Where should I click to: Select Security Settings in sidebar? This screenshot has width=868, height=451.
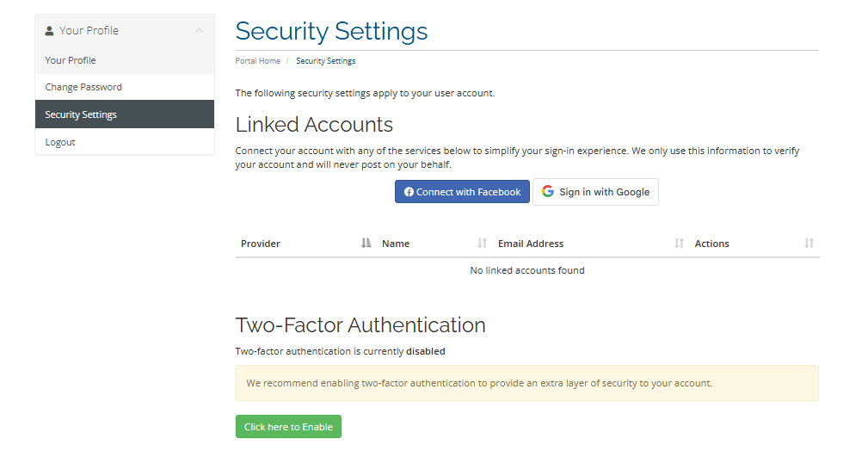pos(81,114)
